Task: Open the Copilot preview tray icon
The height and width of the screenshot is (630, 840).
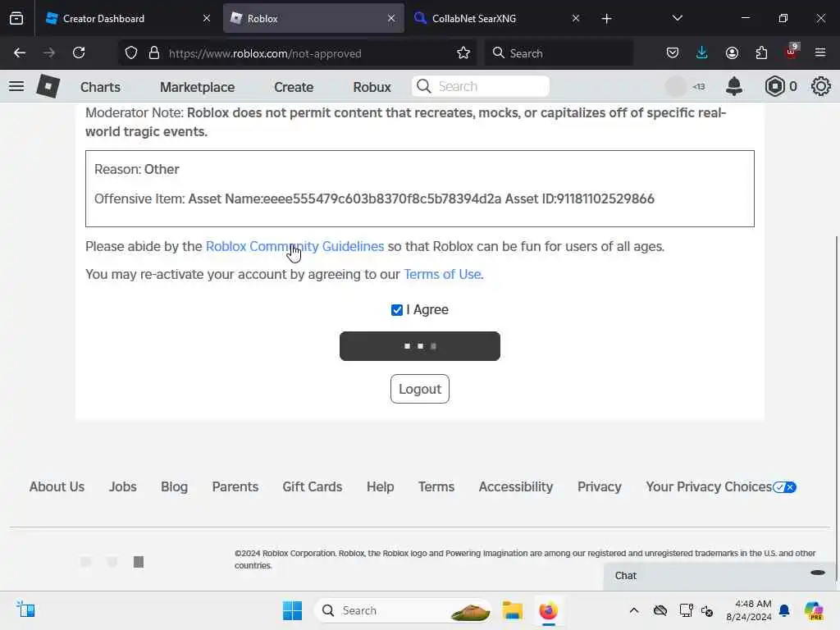Action: click(814, 610)
